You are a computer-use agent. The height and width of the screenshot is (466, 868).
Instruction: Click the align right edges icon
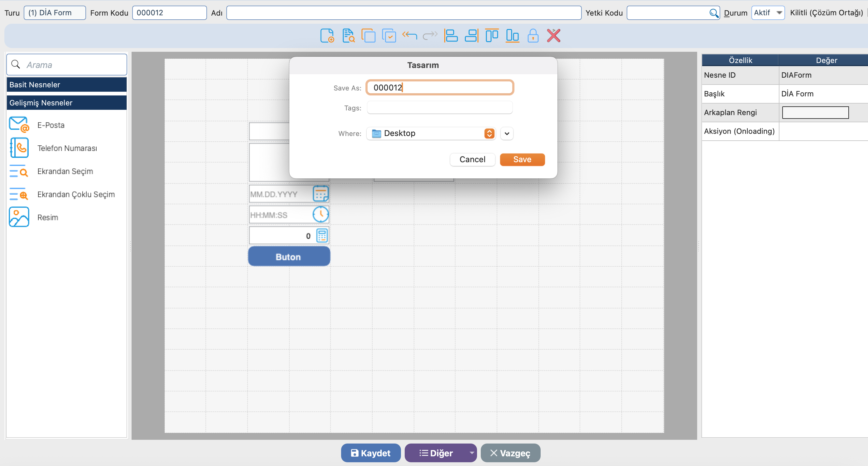(471, 36)
